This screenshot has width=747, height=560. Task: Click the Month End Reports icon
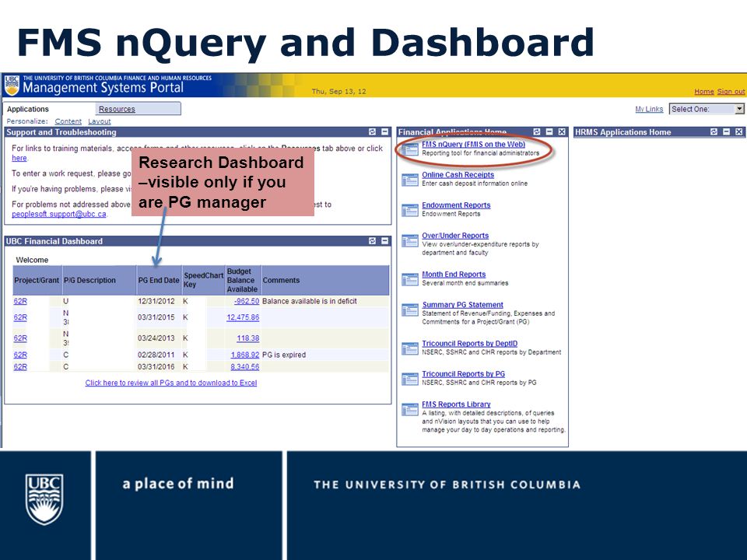pyautogui.click(x=410, y=279)
